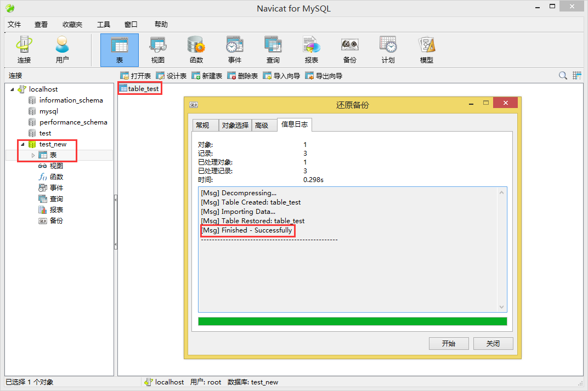Select 函数 node under test_new
Screen dimensions: 588x391
tap(50, 177)
